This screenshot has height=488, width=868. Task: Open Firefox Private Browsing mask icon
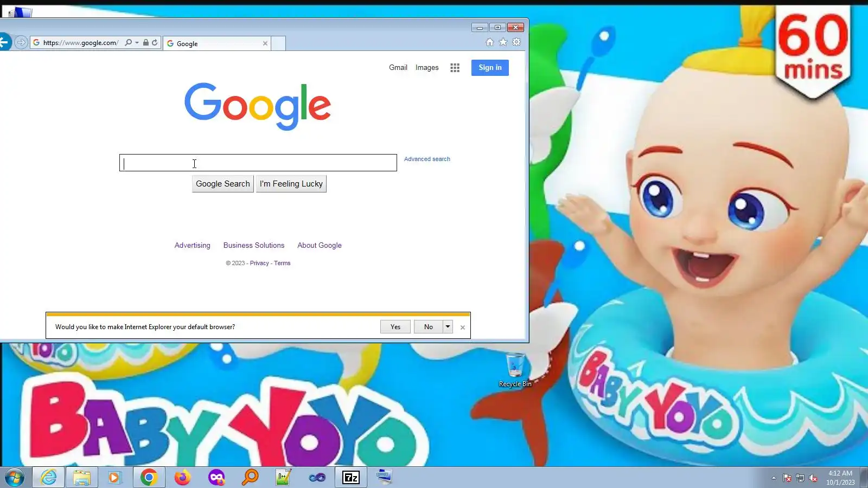216,477
